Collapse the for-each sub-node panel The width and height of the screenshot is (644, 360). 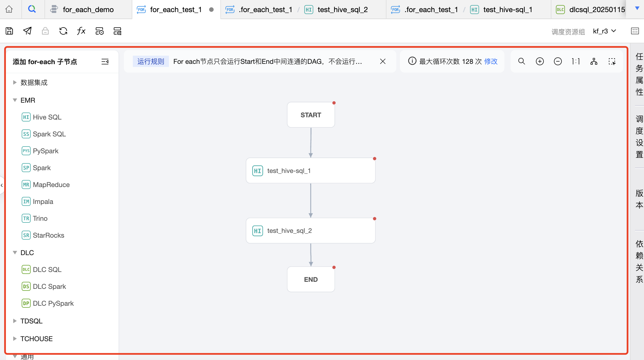point(105,62)
